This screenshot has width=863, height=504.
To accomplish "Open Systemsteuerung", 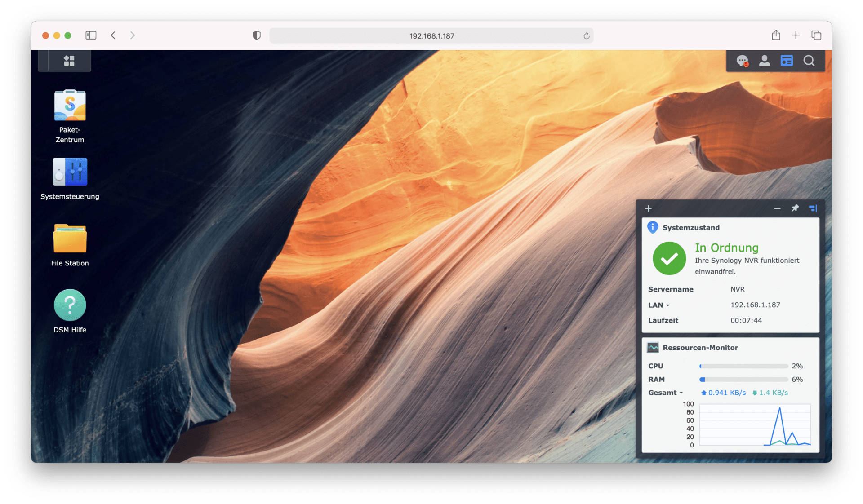I will point(70,172).
